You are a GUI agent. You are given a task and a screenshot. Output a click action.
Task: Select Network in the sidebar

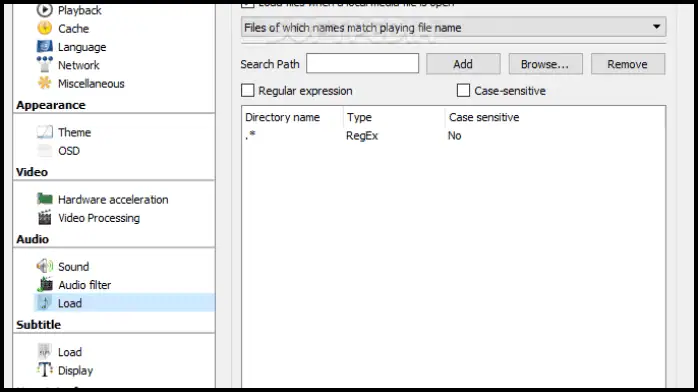click(79, 65)
